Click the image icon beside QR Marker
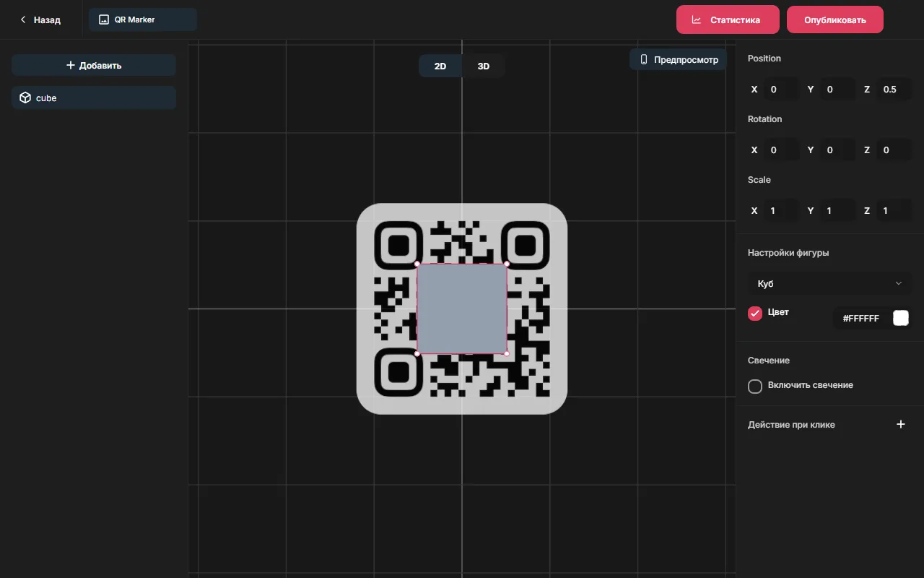 104,20
